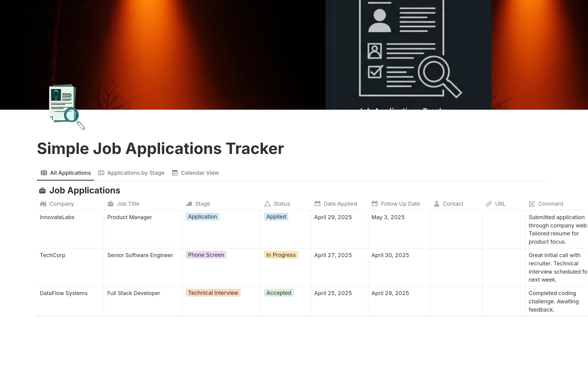Click the board icon beside Applications by Stage
Viewport: 588px width, 367px height.
101,173
